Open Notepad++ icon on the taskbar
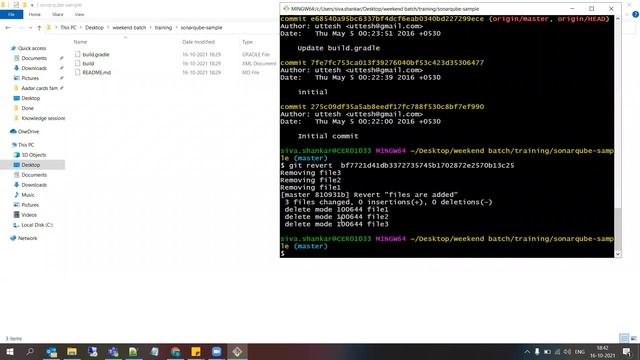 click(x=133, y=351)
